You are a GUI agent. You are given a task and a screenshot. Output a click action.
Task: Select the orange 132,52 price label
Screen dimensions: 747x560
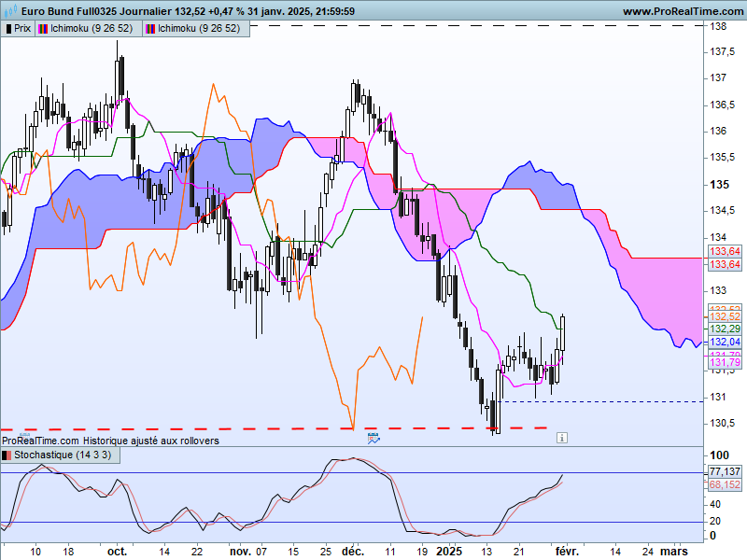pyautogui.click(x=725, y=316)
